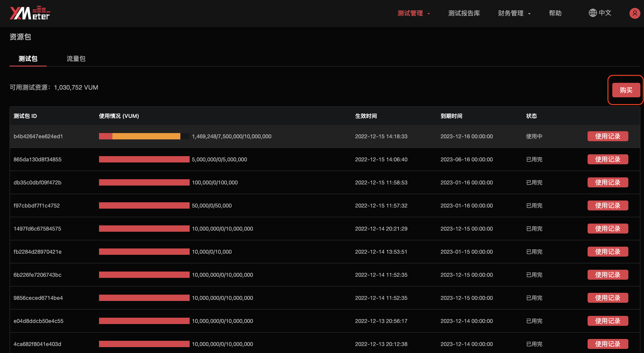Select package ID b4b42647ee624ed1
The height and width of the screenshot is (353, 644).
(38, 136)
